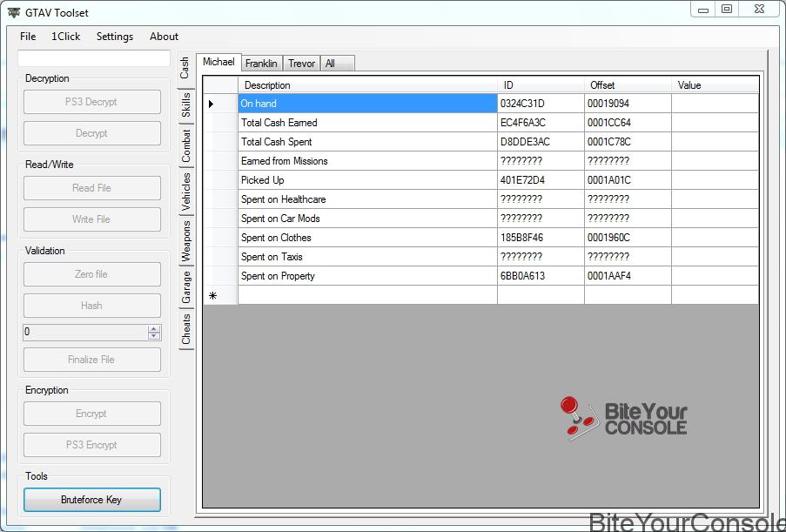Select the Cheats vertical tab
The width and height of the screenshot is (786, 532).
pos(185,329)
